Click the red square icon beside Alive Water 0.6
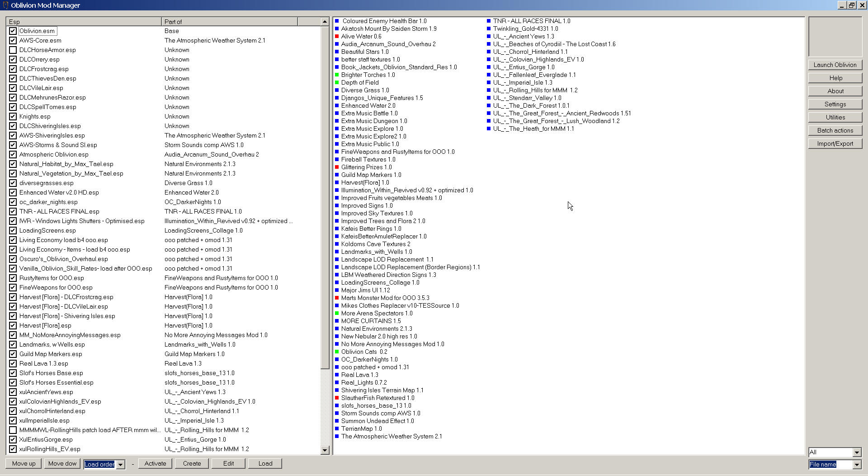 [x=337, y=36]
